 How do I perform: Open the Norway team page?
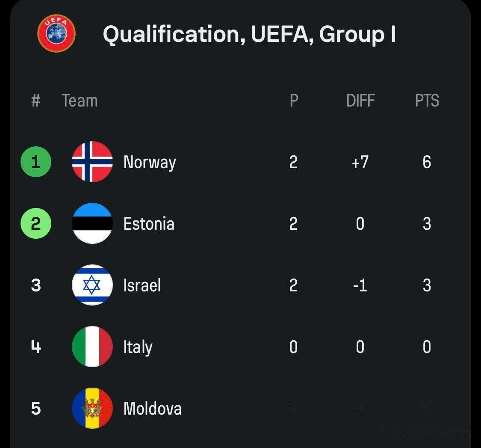[150, 163]
